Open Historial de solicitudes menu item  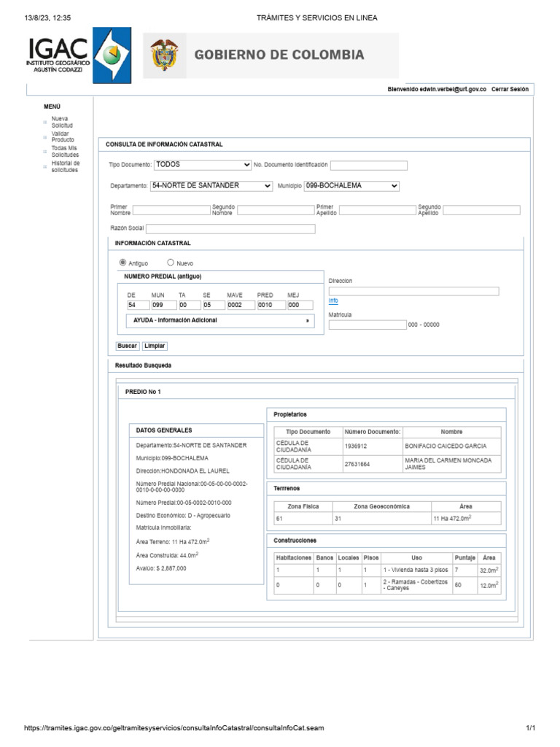(x=65, y=166)
